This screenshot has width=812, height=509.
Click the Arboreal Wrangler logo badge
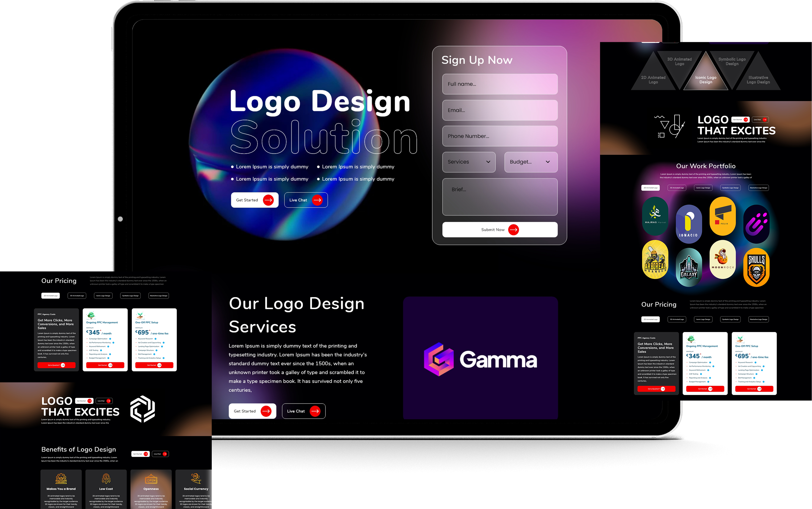(x=655, y=260)
